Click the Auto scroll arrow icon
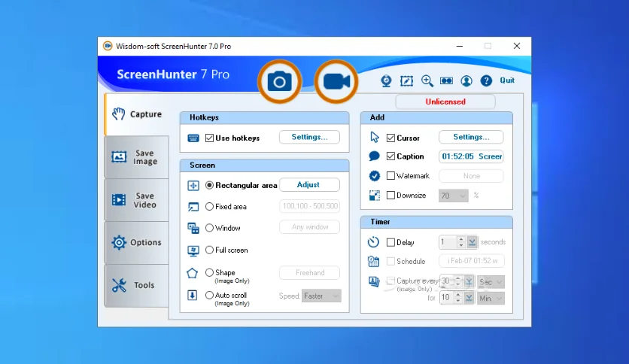Image resolution: width=629 pixels, height=364 pixels. tap(192, 296)
